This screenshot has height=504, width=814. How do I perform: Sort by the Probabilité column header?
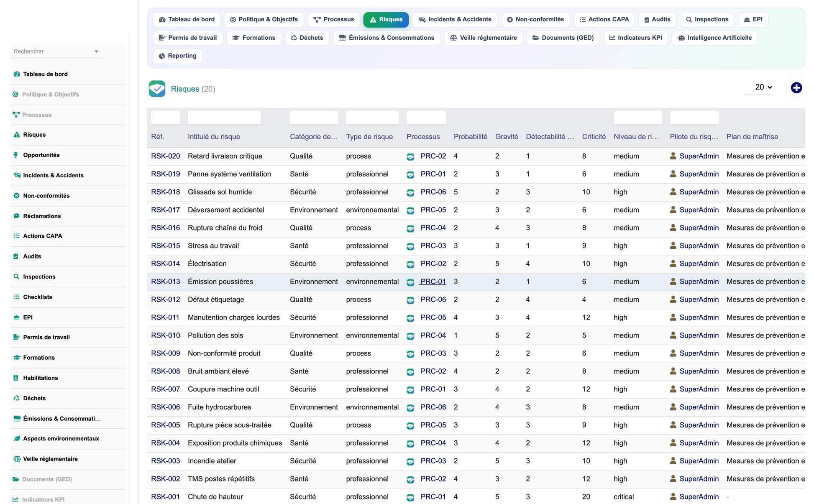pos(471,136)
